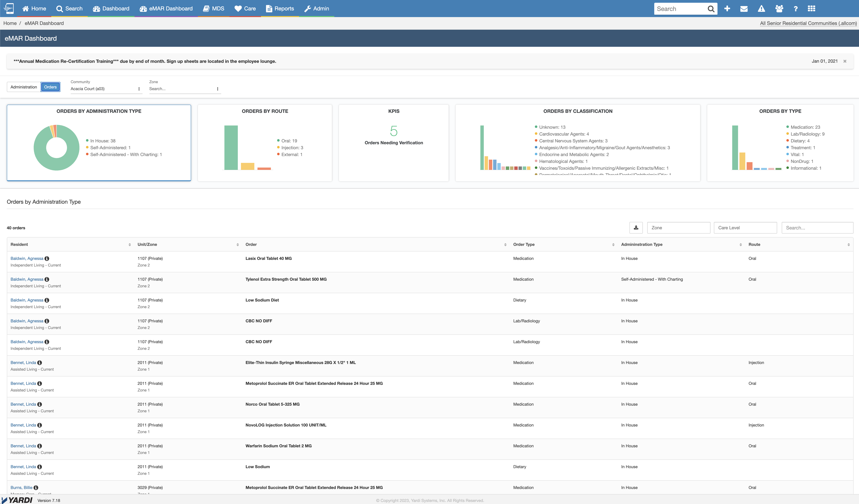This screenshot has width=859, height=504.
Task: Open the help question mark icon
Action: (x=796, y=9)
